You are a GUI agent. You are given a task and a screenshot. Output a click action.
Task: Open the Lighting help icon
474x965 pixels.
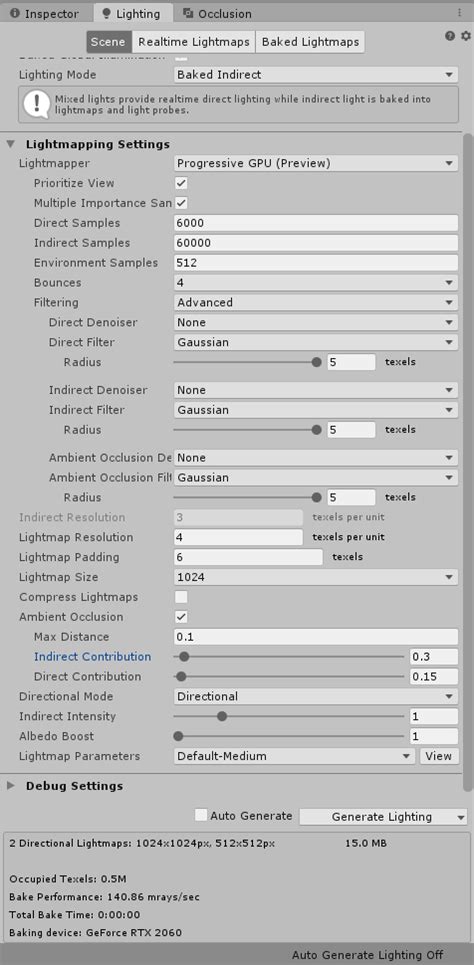pyautogui.click(x=449, y=36)
